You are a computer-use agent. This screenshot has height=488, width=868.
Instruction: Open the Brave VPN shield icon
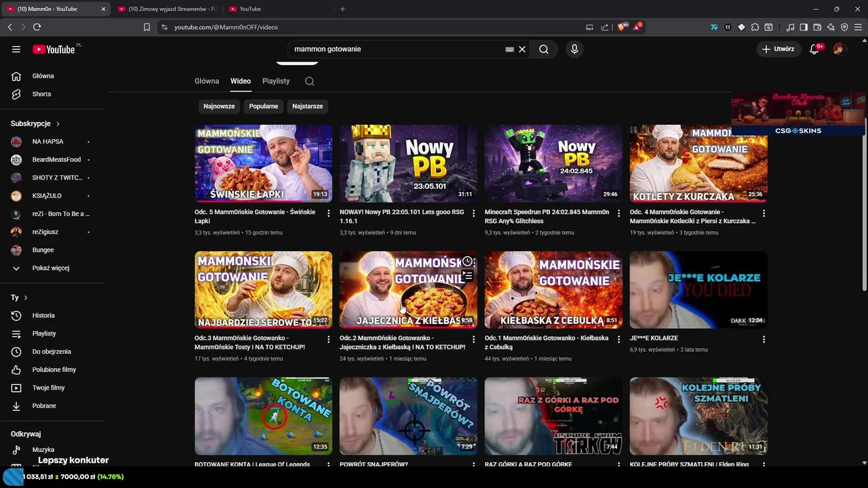(844, 27)
